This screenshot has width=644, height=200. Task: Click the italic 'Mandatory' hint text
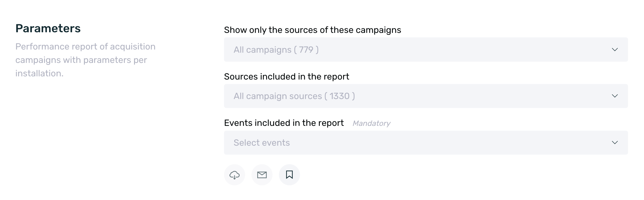tap(371, 123)
